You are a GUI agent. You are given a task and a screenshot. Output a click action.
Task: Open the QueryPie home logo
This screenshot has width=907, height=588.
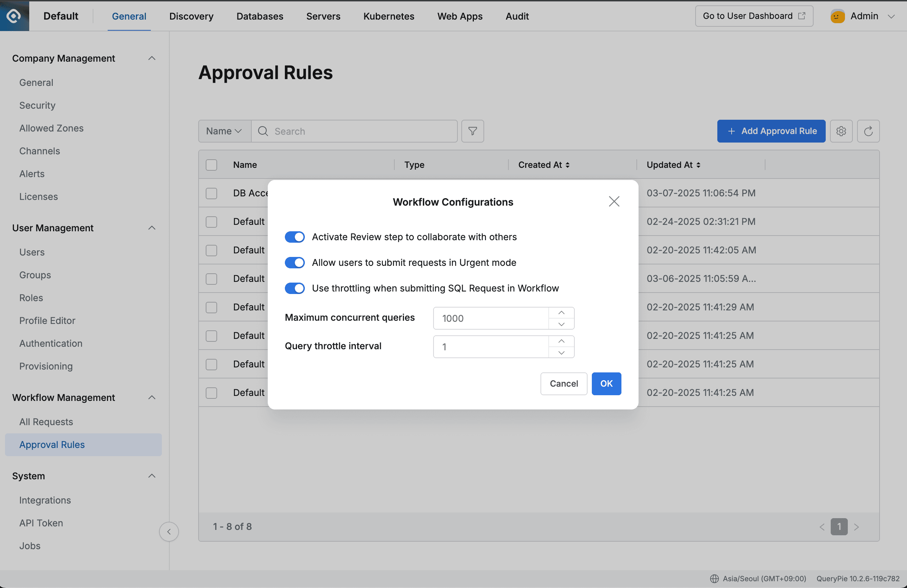coord(14,16)
